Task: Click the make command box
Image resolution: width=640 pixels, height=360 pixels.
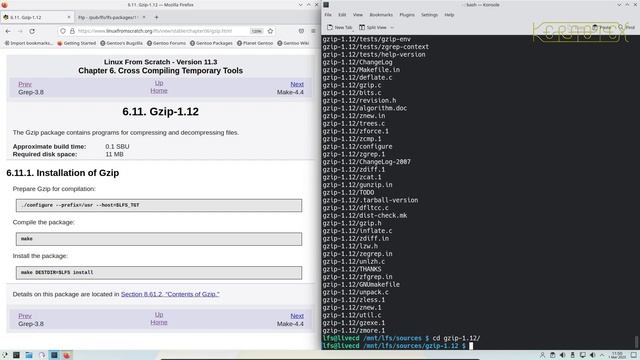Action: tap(159, 239)
